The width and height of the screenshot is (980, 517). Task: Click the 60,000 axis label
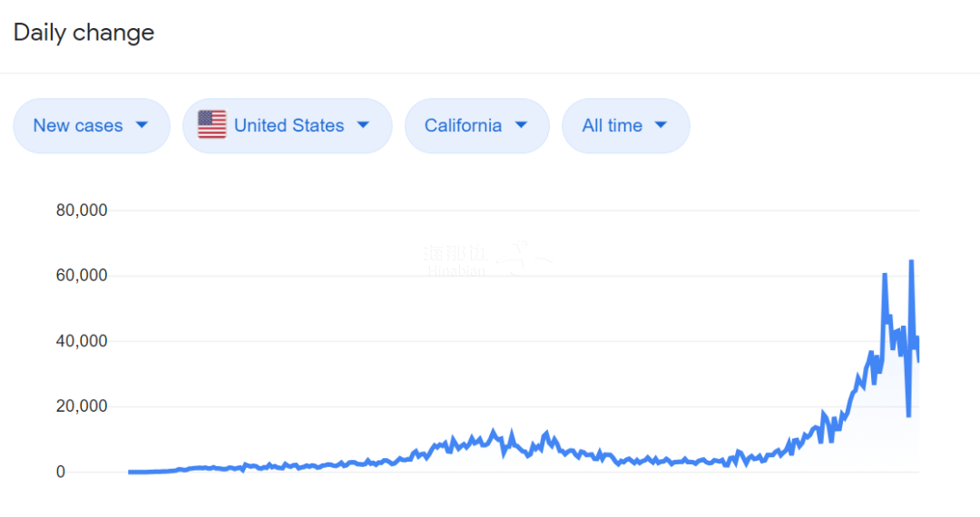(82, 276)
